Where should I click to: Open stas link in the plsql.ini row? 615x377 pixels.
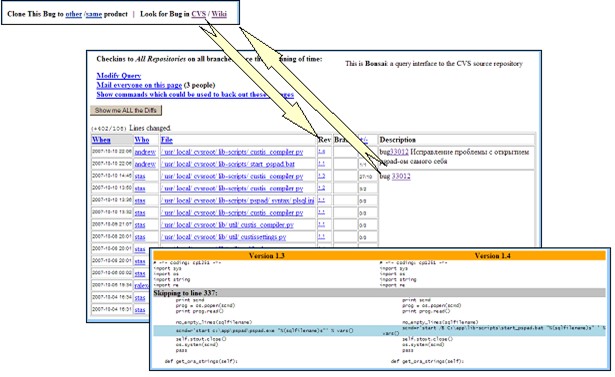[140, 200]
